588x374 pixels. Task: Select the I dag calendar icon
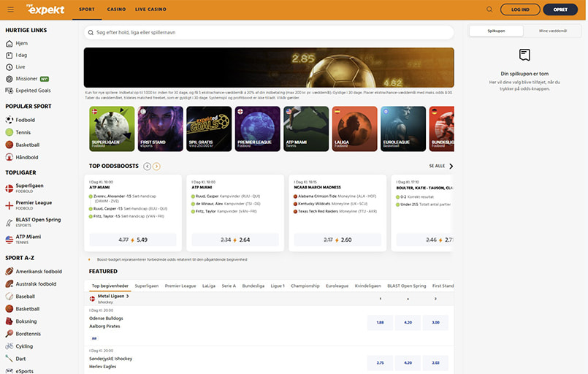(9, 55)
